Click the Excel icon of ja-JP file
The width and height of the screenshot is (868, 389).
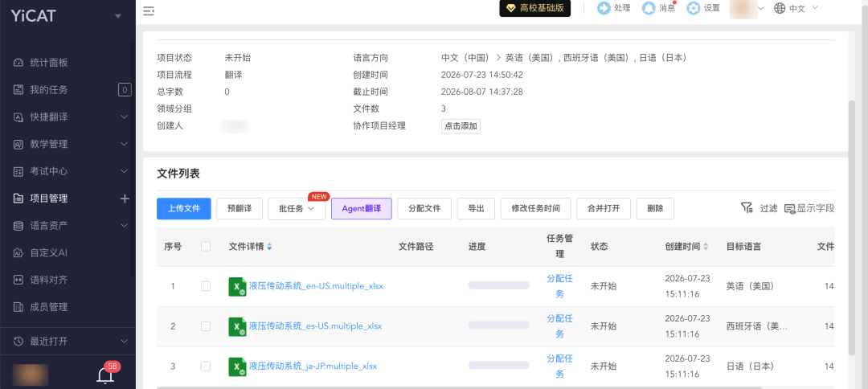click(237, 366)
